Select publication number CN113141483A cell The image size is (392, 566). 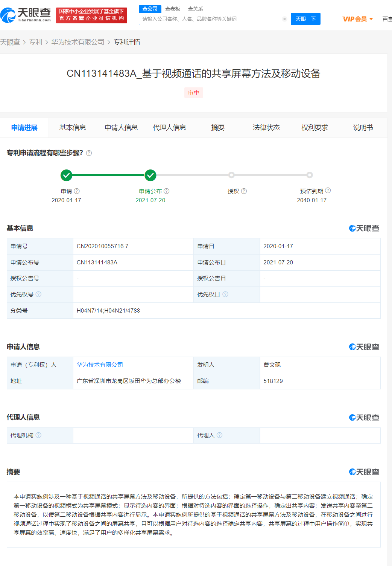click(x=97, y=262)
